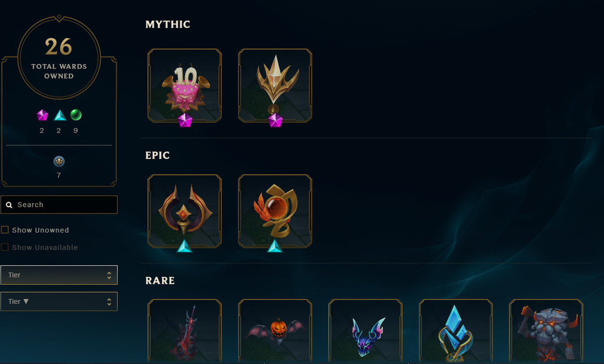Pick the pumpkin bat ward skin
The width and height of the screenshot is (604, 364).
click(x=275, y=331)
